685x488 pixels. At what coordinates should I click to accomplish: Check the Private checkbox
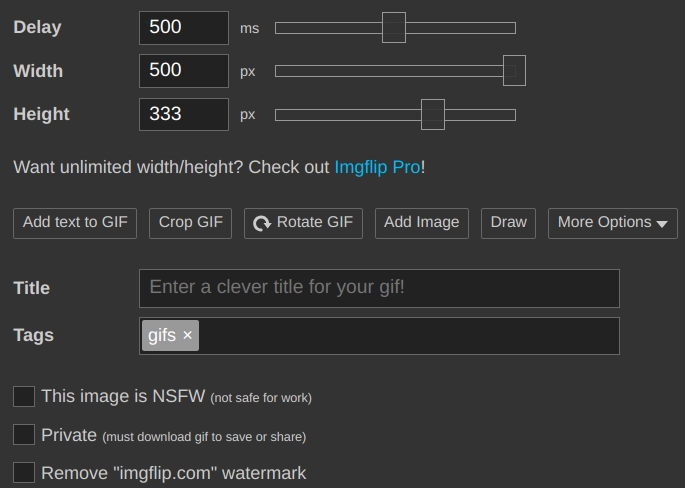coord(24,435)
